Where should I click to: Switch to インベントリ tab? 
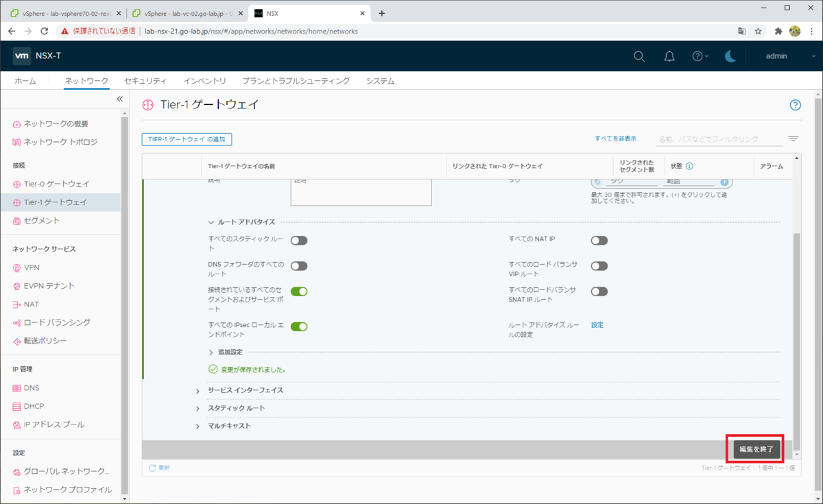pyautogui.click(x=205, y=81)
